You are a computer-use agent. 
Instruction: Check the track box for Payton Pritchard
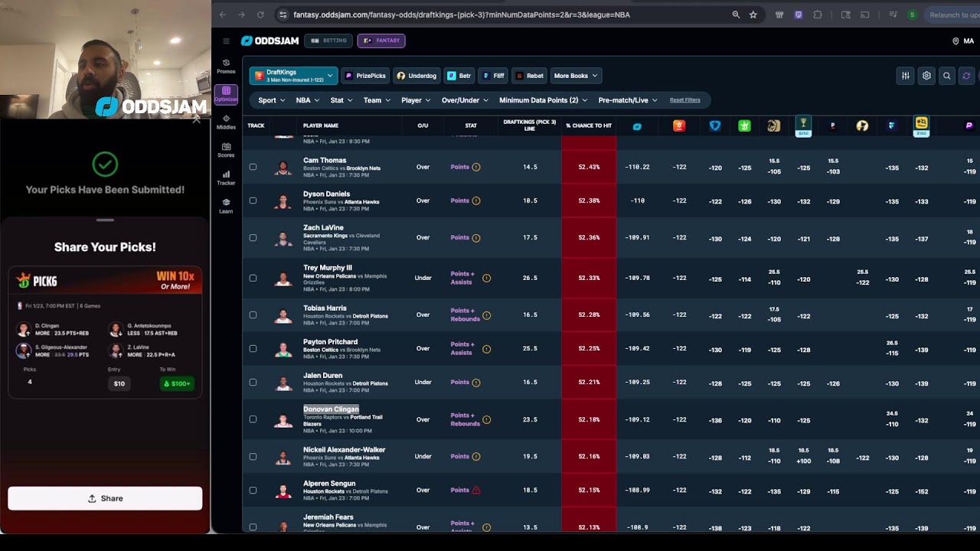pyautogui.click(x=253, y=348)
